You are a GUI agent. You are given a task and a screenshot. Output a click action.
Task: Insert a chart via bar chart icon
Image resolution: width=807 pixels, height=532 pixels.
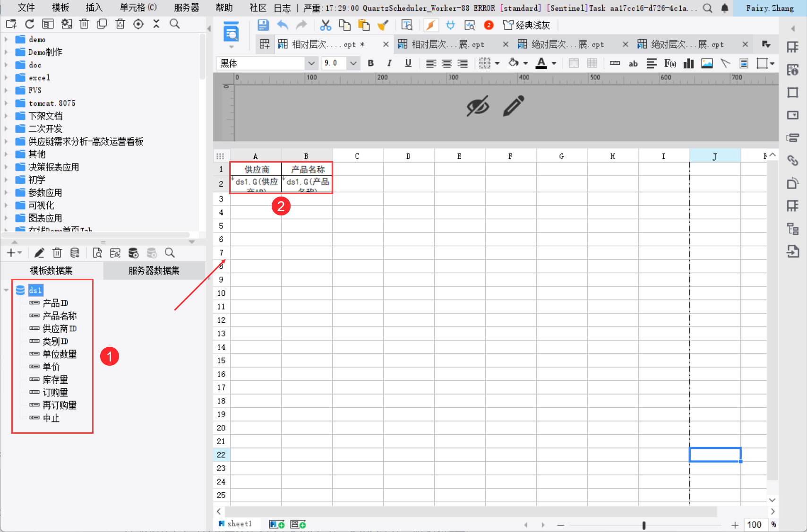(x=688, y=63)
